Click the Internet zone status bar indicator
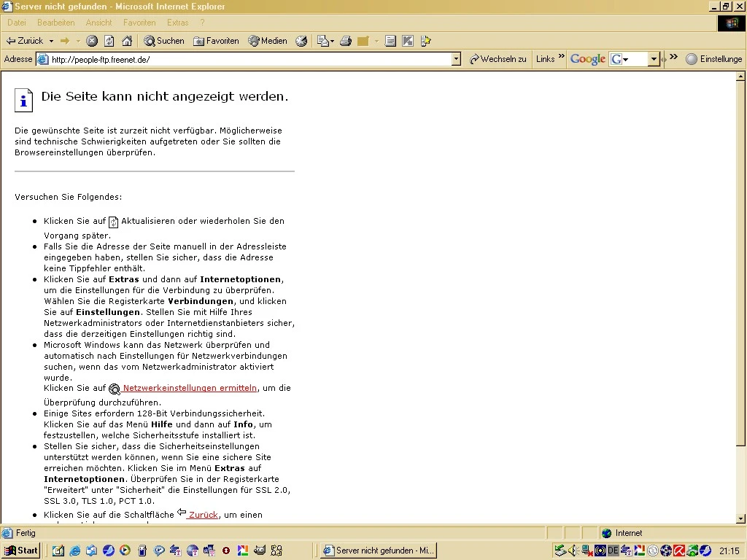 click(622, 533)
